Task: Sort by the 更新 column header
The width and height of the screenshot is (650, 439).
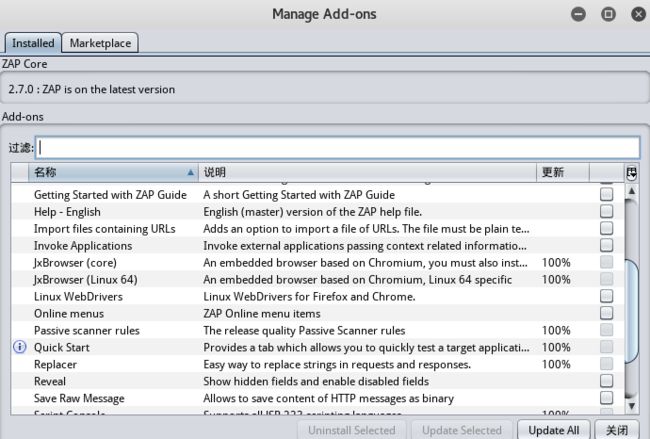Action: [563, 172]
